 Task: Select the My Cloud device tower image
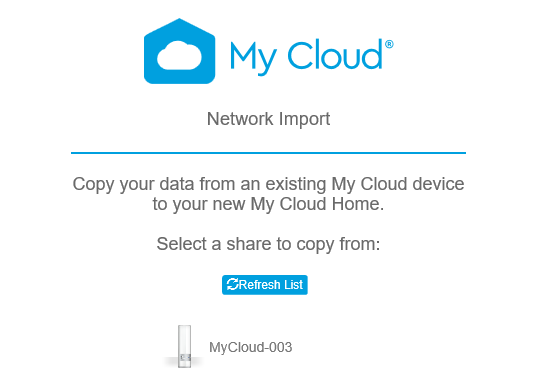pyautogui.click(x=184, y=346)
